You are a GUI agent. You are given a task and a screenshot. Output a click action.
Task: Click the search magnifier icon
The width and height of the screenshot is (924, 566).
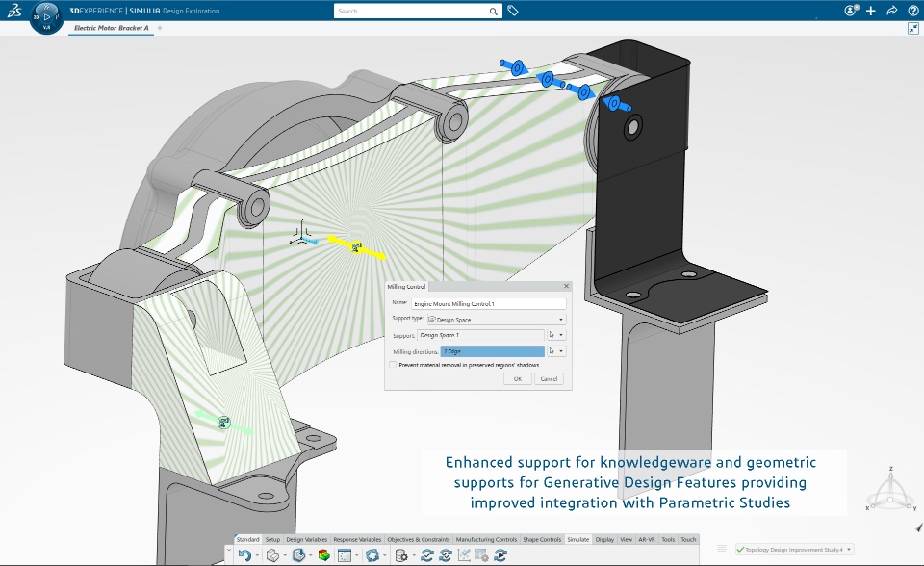point(493,12)
